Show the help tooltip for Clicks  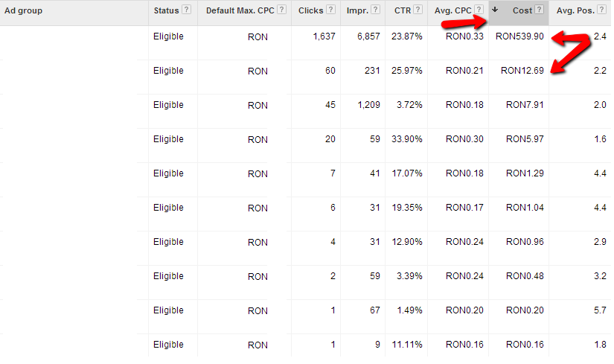pos(331,10)
